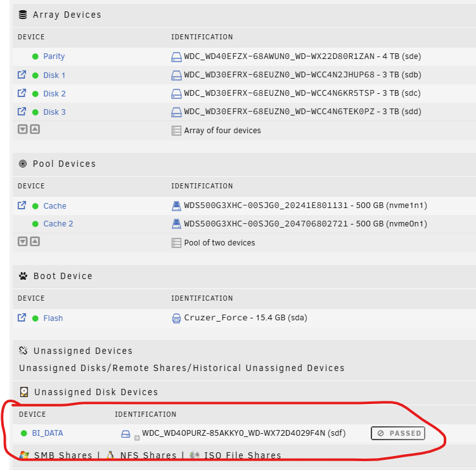Click the drive icon for WD-WCC4N6TEK0PZ
This screenshot has width=476, height=470.
pyautogui.click(x=176, y=112)
